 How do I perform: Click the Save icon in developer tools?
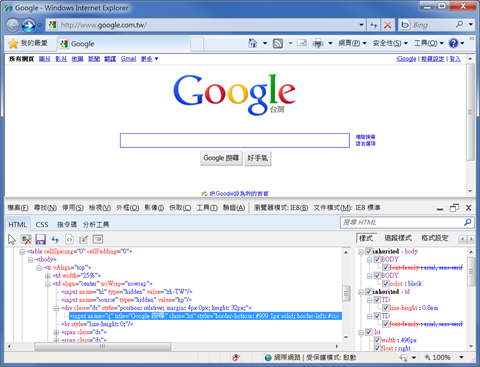click(x=40, y=239)
